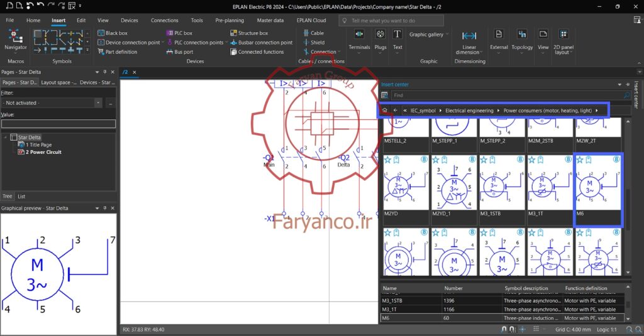Viewport: 644px width, 336px height.
Task: Insert a Black box device
Action: (x=113, y=33)
